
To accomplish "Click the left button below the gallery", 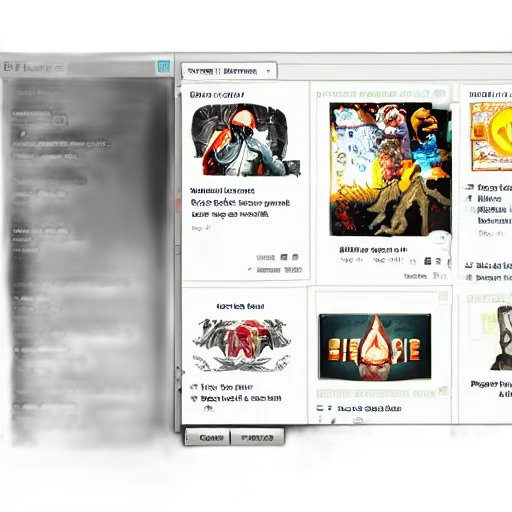I will pos(208,437).
